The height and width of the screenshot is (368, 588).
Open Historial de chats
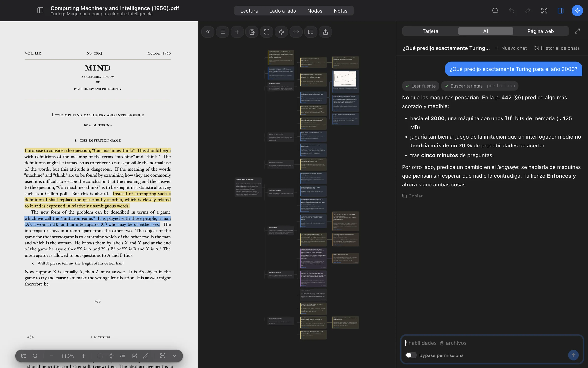(557, 48)
